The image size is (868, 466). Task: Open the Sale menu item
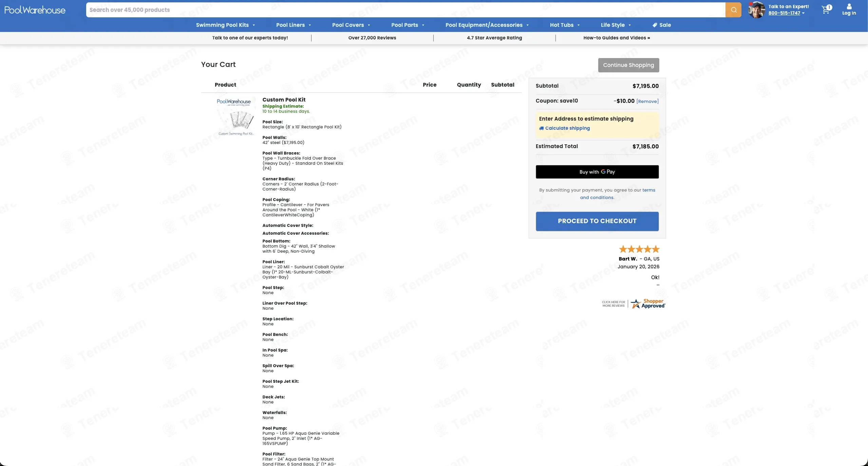(x=661, y=25)
